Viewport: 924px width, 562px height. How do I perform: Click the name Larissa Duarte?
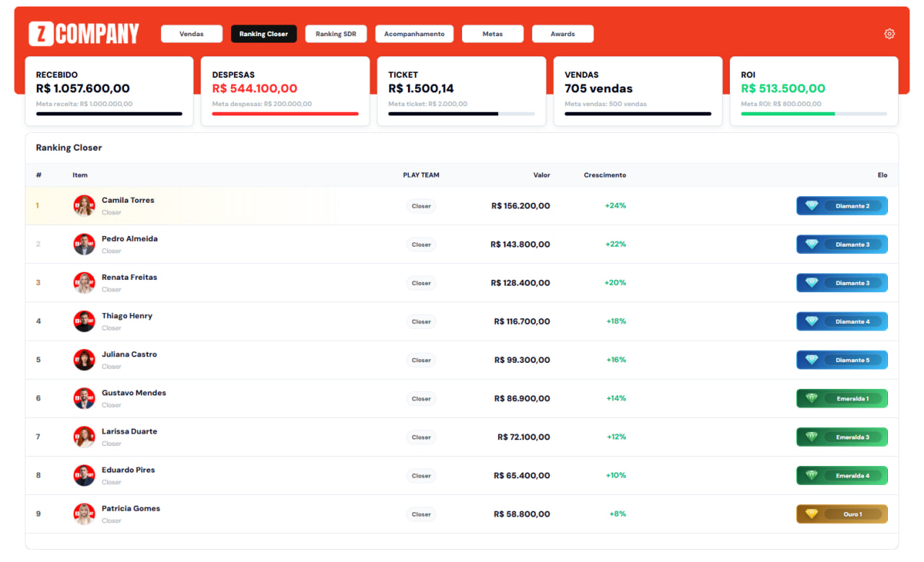coord(129,431)
